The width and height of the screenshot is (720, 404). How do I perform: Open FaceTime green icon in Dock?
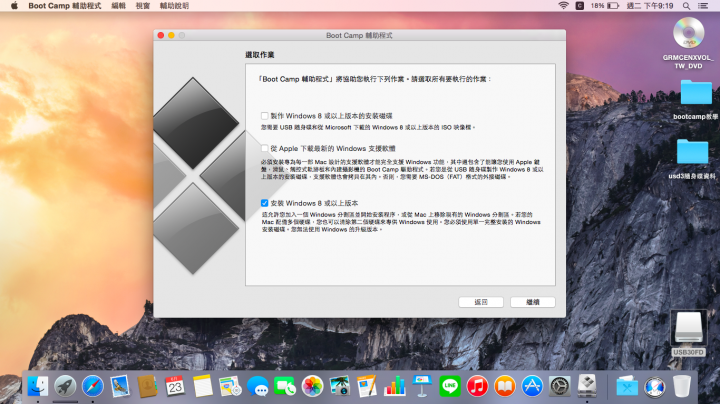(x=285, y=386)
